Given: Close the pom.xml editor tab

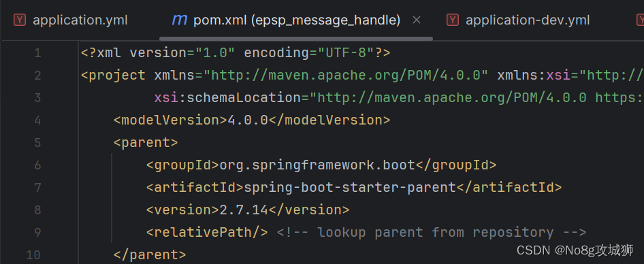Looking at the screenshot, I should tap(417, 20).
